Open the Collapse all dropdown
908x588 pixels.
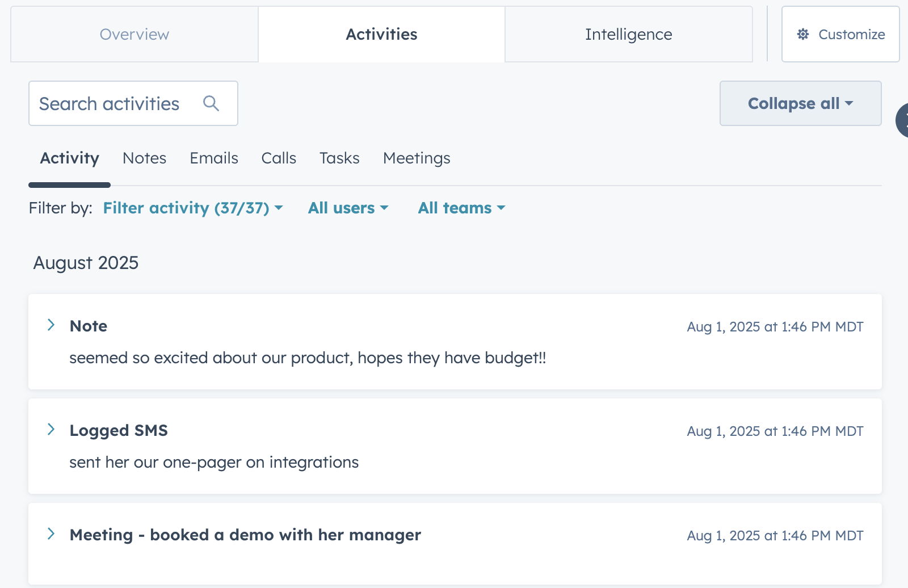click(x=800, y=103)
